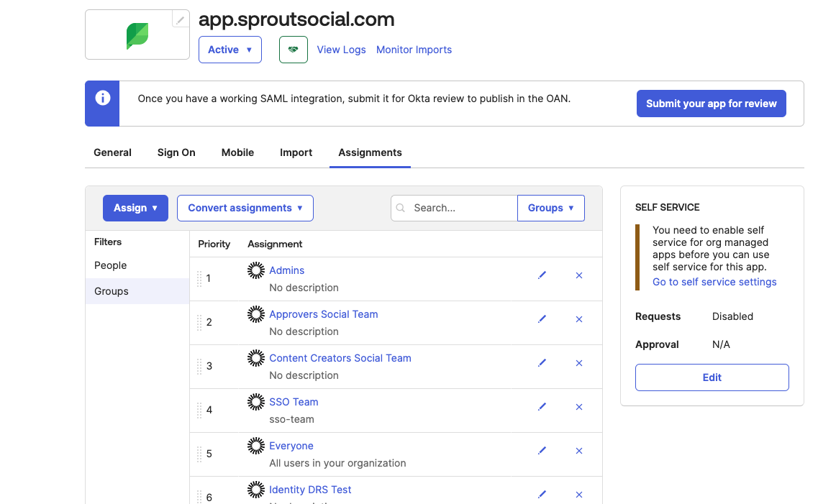Click the green handshake icon button

tap(294, 50)
